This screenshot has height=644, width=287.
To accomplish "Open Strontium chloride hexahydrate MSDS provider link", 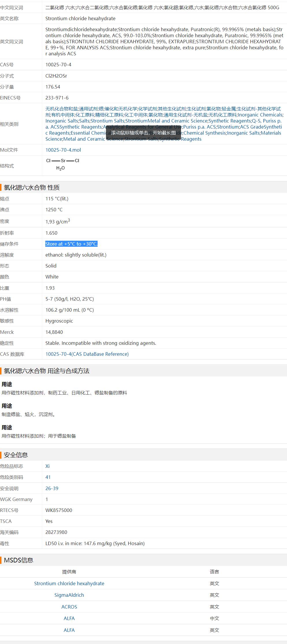I will 69,583.
